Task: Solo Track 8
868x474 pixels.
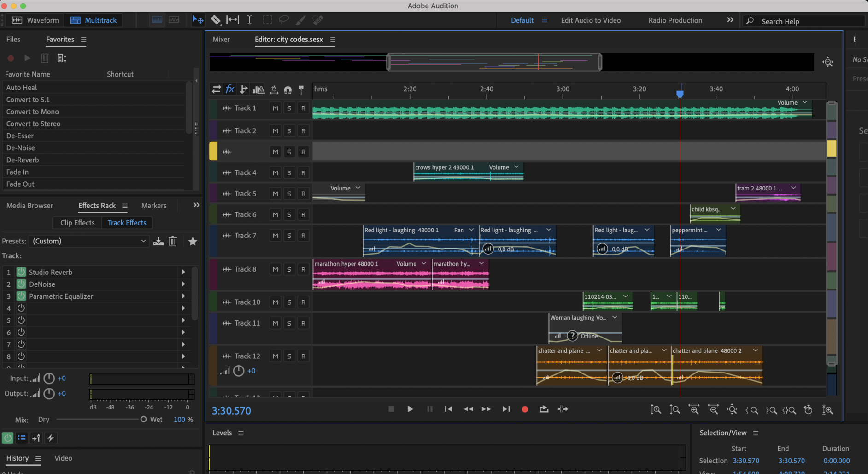Action: [289, 269]
